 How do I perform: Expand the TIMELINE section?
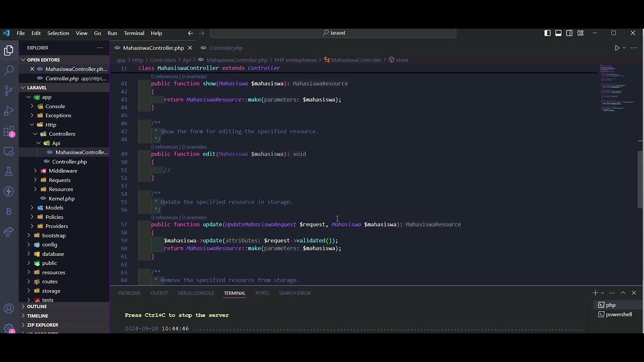tap(64, 316)
